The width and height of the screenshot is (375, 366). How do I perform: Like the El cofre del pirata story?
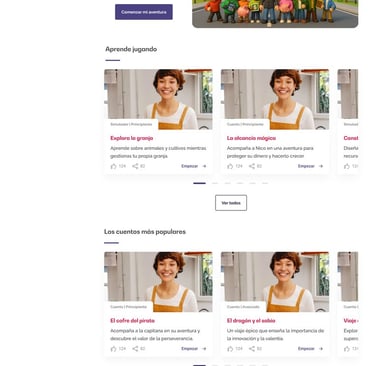tap(113, 349)
